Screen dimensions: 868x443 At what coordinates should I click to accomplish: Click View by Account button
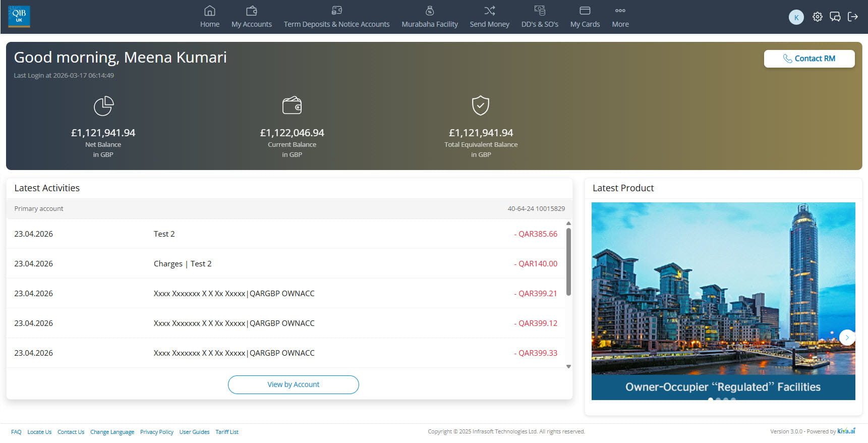click(x=293, y=384)
